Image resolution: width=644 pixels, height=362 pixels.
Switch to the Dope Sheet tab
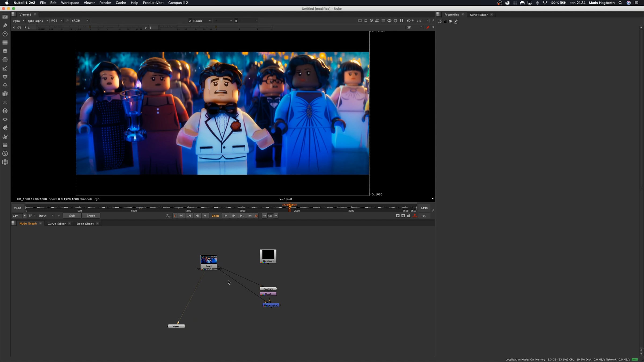pos(85,224)
